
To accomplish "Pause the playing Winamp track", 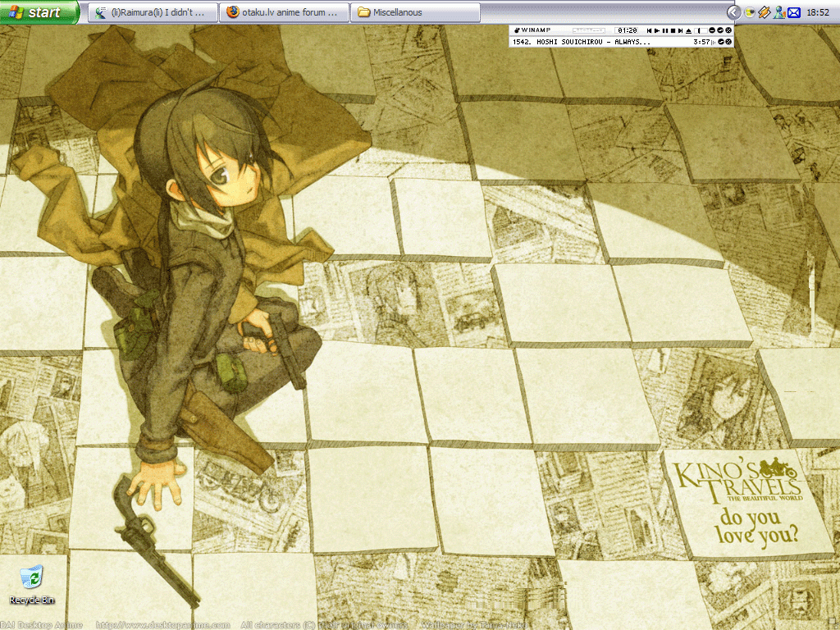I will (x=664, y=30).
